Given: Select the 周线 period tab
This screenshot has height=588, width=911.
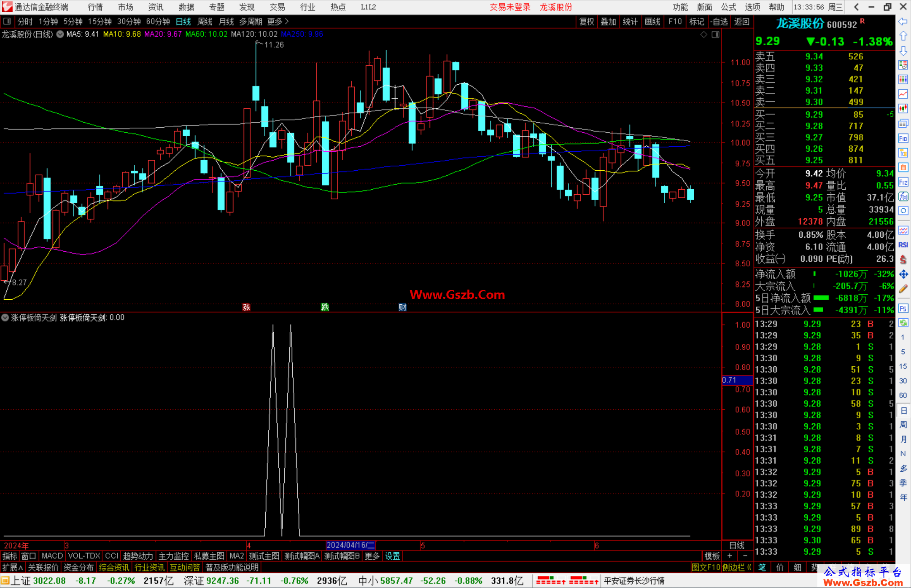Looking at the screenshot, I should [x=205, y=21].
